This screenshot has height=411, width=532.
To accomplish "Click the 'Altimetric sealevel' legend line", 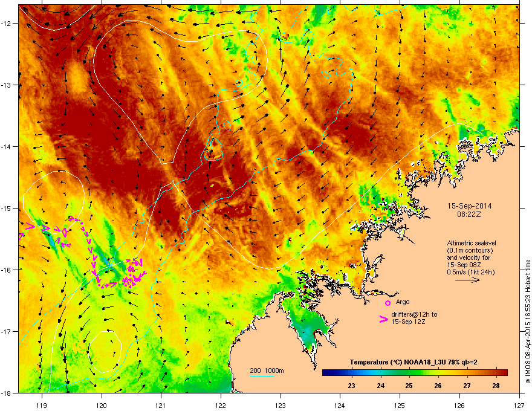I will [x=472, y=243].
